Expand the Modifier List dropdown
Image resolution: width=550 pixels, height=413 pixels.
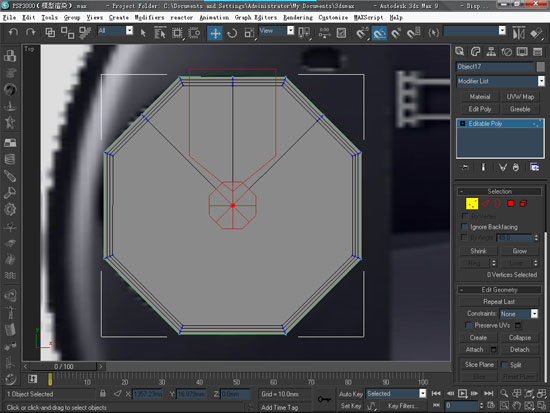(x=501, y=81)
